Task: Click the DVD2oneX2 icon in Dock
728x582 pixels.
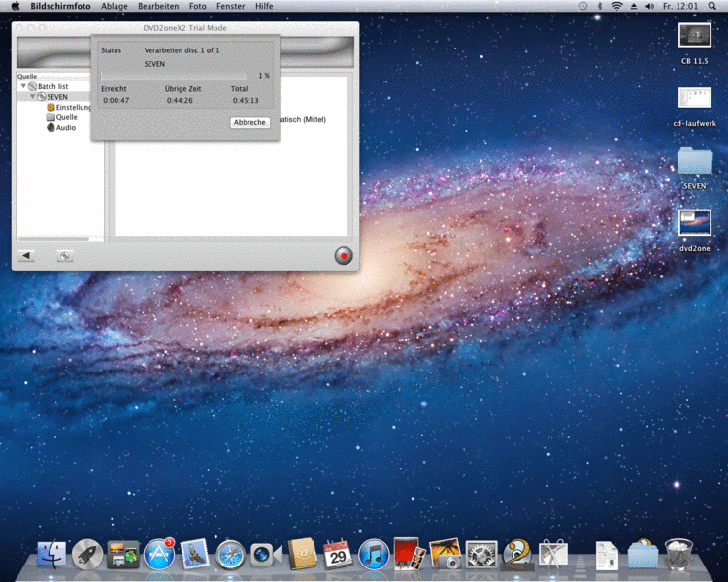Action: (516, 554)
